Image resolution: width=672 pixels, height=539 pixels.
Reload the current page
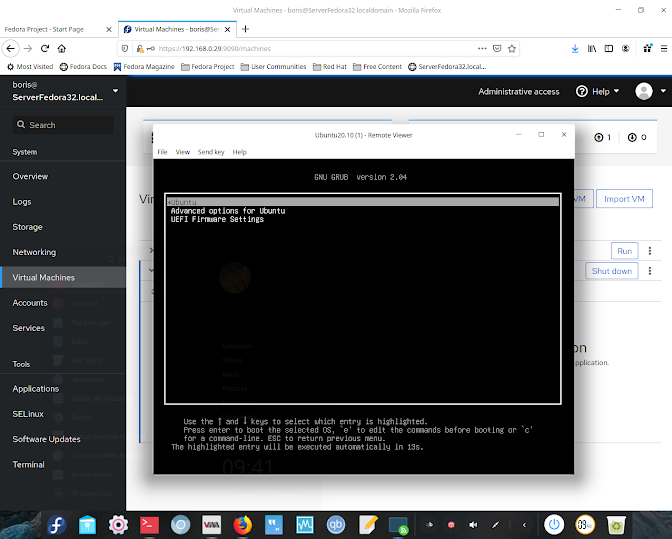coord(45,48)
